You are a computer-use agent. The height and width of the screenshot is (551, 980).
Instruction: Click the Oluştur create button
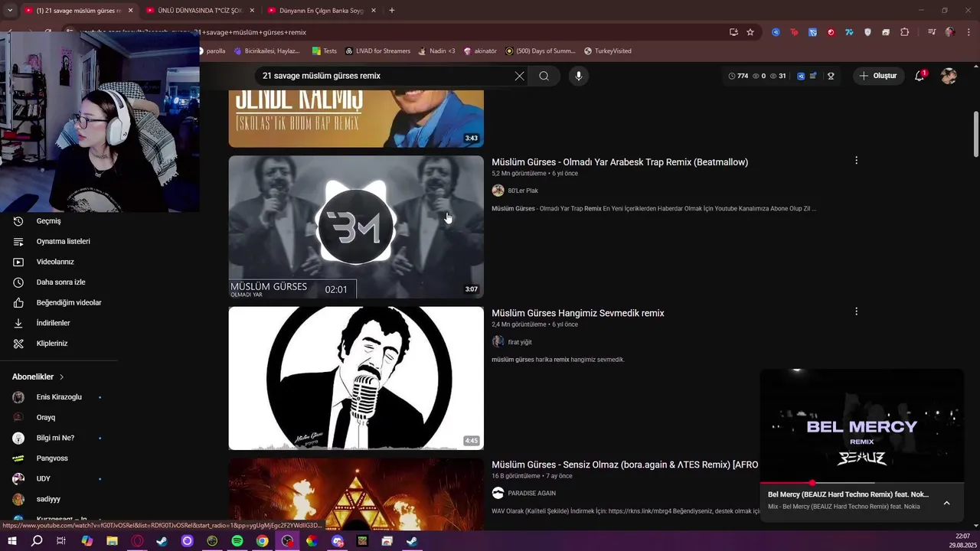point(878,76)
